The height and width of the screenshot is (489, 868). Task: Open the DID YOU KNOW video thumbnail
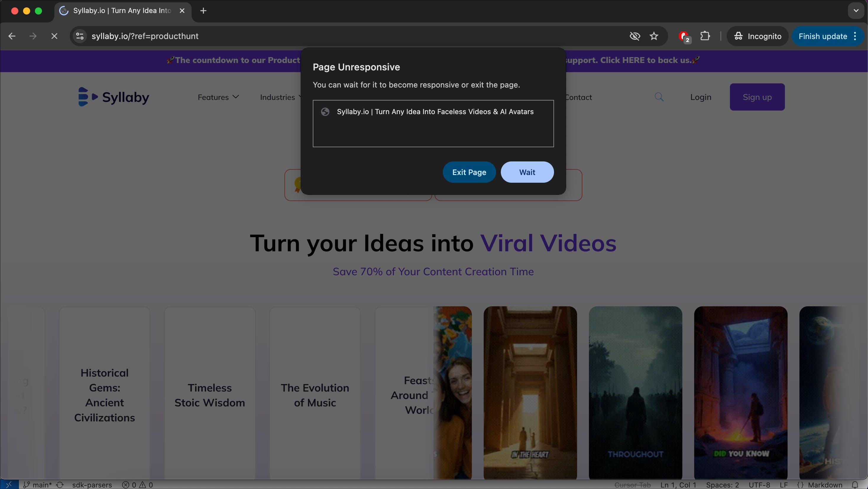[741, 392]
